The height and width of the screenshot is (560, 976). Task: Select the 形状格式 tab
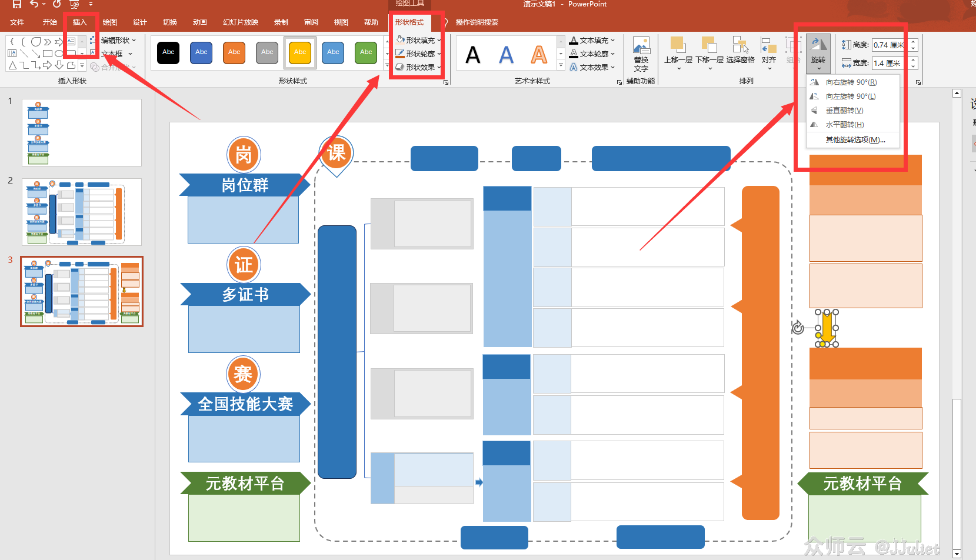(409, 22)
